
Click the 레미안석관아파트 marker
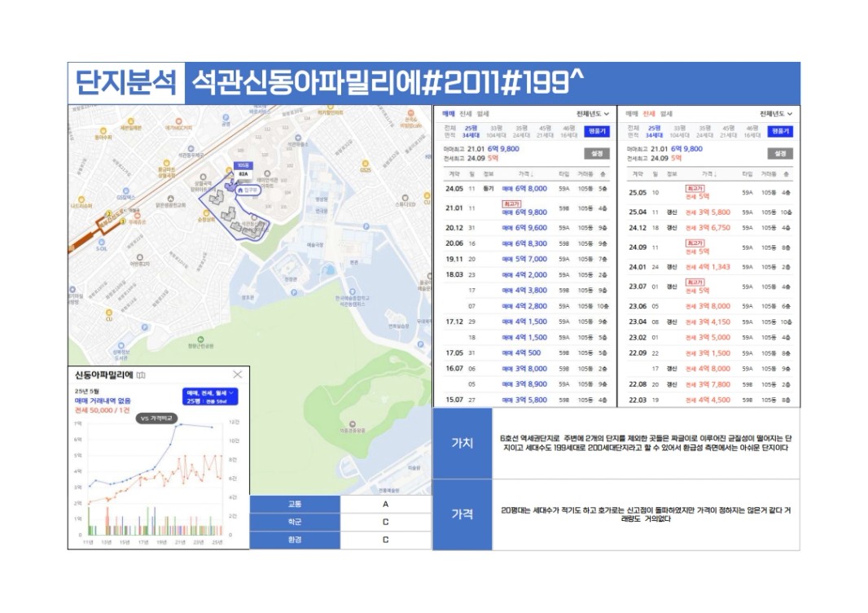[267, 179]
